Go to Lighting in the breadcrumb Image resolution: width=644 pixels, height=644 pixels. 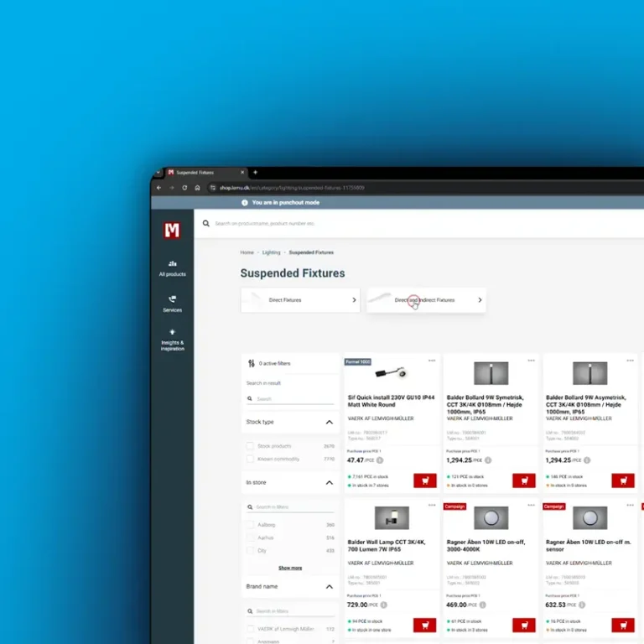[271, 252]
